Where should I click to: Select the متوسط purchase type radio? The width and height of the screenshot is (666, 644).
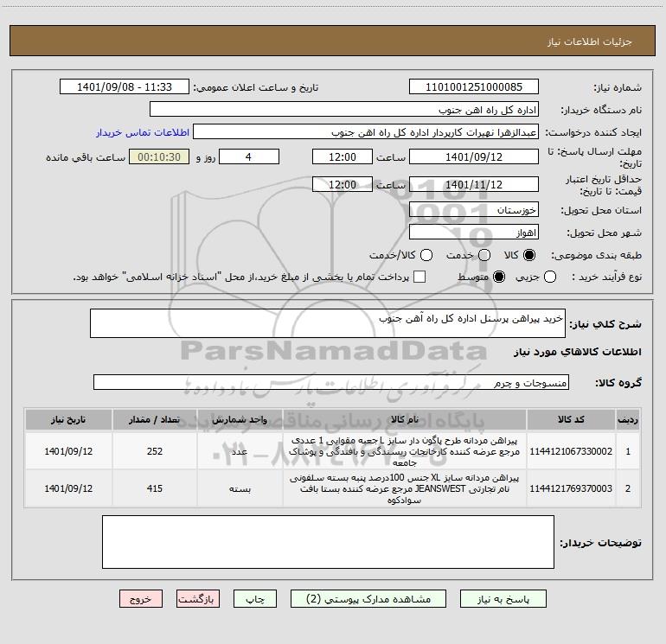tap(499, 277)
